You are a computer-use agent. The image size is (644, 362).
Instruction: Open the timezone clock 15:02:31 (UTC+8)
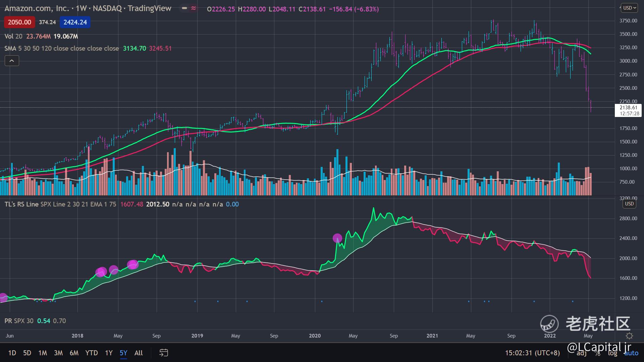(532, 353)
